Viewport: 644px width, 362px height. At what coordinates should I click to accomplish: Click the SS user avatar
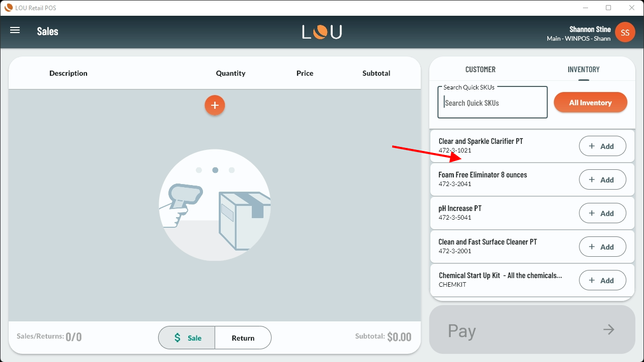[625, 33]
